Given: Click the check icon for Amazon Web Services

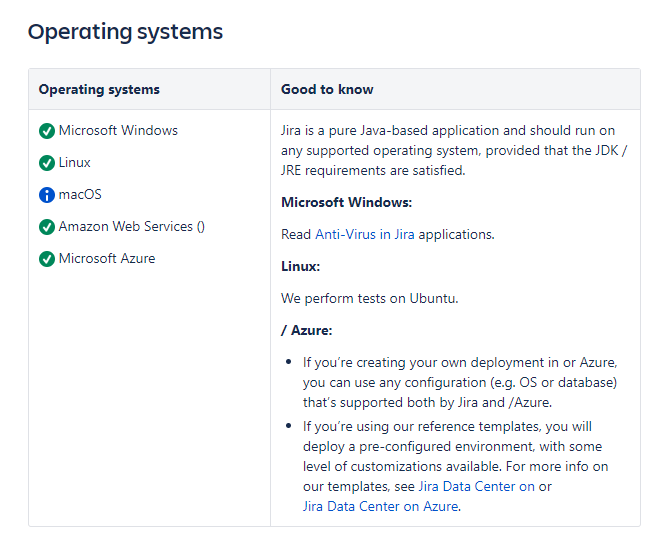Looking at the screenshot, I should coord(47,227).
